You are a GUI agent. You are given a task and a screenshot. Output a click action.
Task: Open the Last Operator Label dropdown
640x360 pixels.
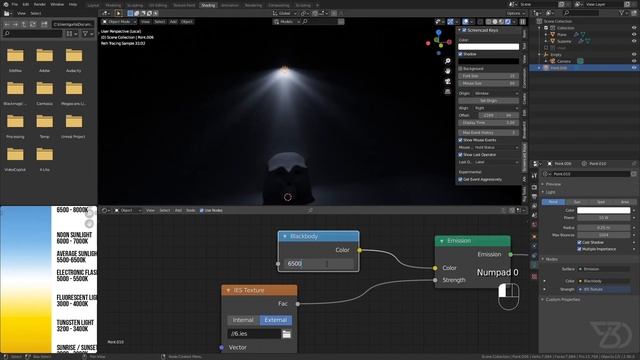coord(496,162)
